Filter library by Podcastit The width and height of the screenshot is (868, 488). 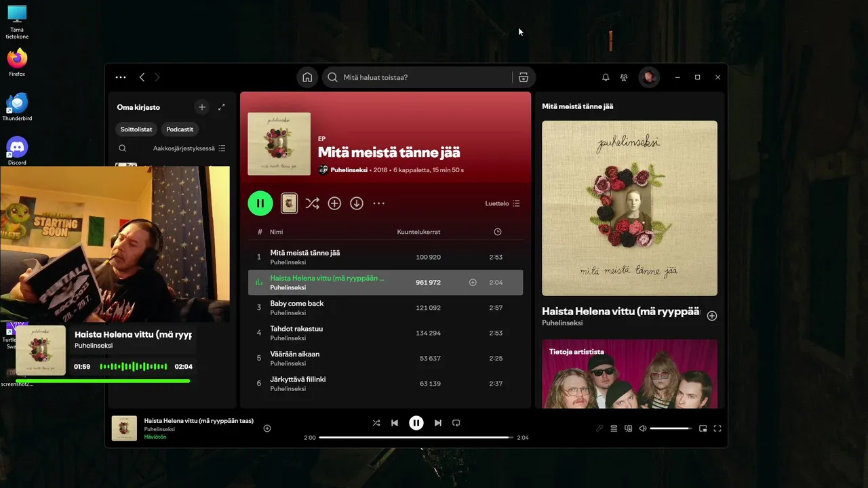point(180,129)
